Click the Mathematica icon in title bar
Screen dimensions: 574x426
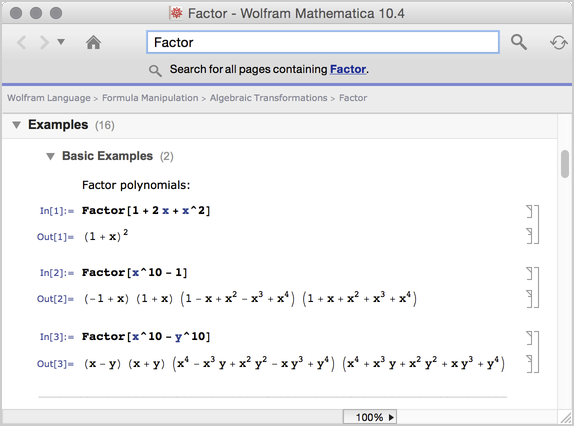click(176, 14)
